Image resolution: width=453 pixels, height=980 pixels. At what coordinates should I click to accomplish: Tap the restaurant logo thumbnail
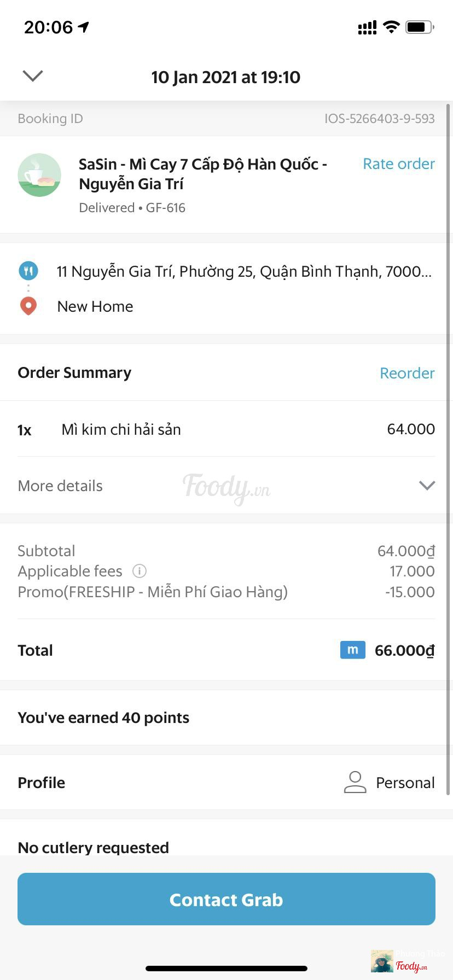point(39,175)
